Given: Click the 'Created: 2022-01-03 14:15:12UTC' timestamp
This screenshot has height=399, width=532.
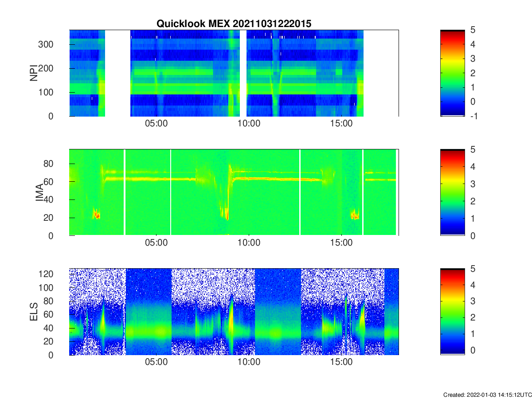Looking at the screenshot, I should point(488,395).
